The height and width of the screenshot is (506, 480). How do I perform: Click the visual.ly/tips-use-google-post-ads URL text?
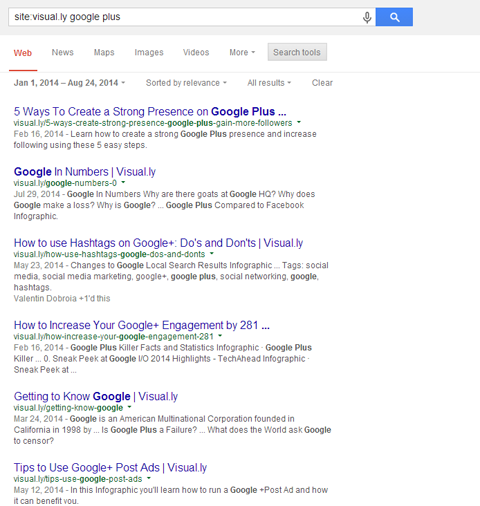tap(78, 479)
